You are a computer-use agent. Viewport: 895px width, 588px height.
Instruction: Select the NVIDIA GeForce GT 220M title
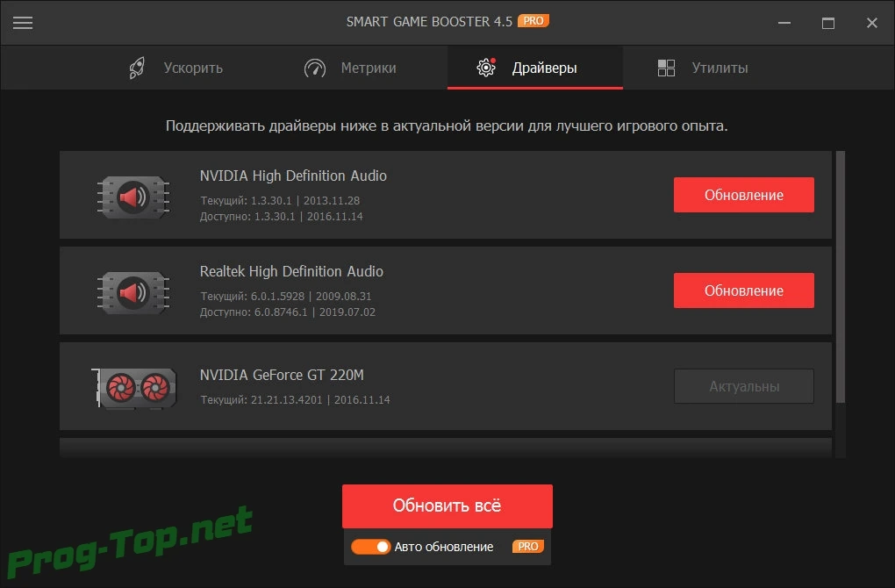tap(282, 375)
